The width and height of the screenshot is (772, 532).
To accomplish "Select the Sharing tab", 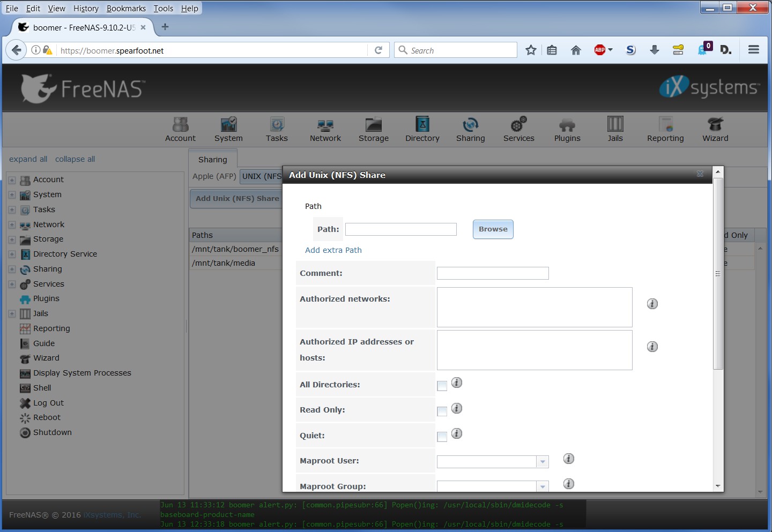I will coord(213,159).
